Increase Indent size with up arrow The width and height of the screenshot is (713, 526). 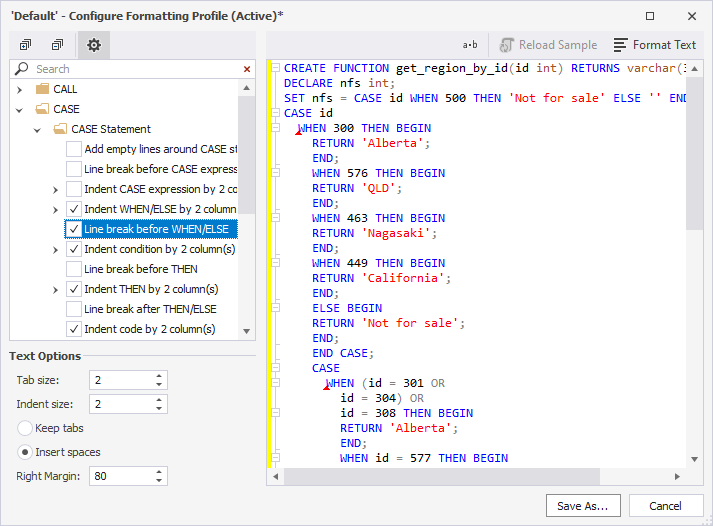(159, 400)
